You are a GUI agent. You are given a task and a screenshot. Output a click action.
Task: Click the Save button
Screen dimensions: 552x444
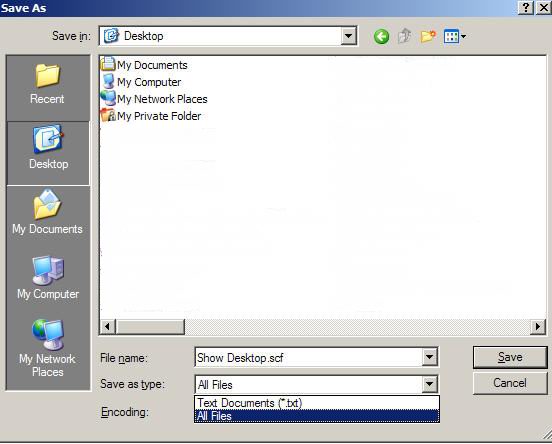coord(510,357)
